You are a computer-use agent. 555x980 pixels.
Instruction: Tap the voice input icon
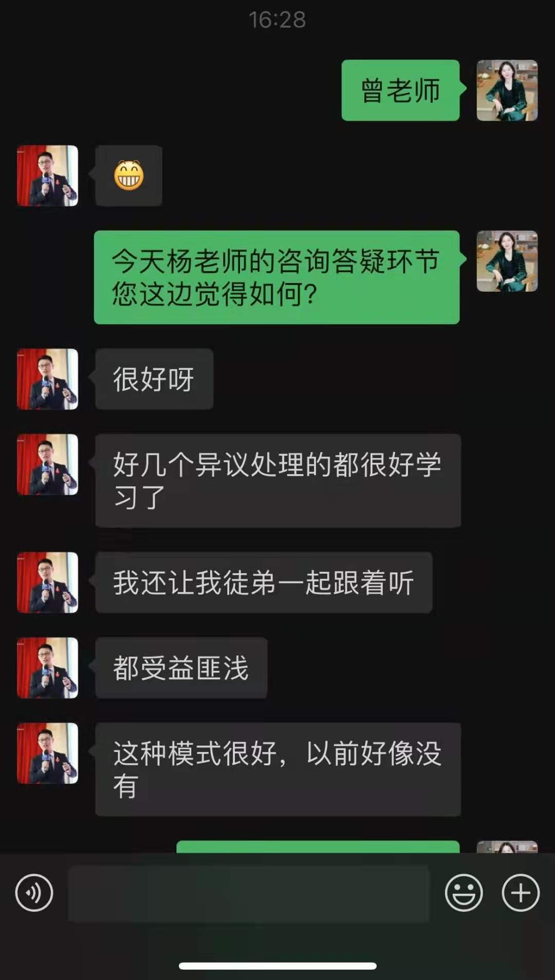(34, 893)
